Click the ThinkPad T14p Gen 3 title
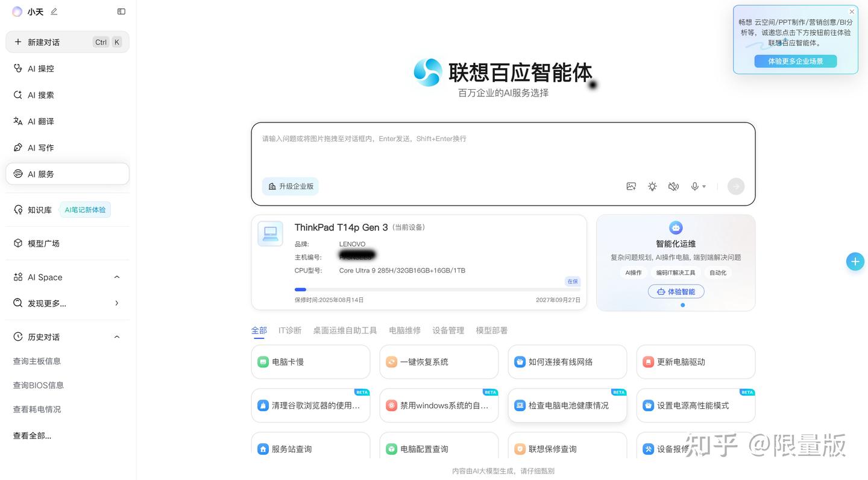This screenshot has height=480, width=868. (341, 227)
